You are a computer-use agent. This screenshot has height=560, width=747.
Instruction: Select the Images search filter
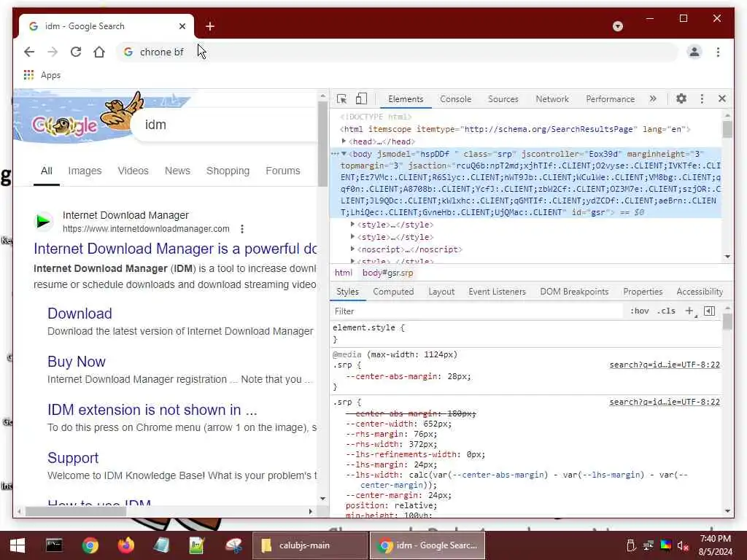pyautogui.click(x=85, y=171)
